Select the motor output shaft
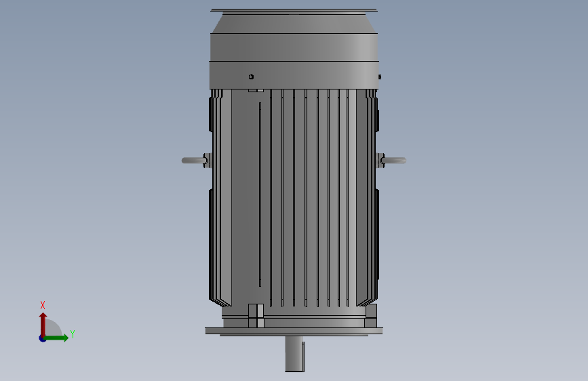This screenshot has height=381, width=588. pyautogui.click(x=294, y=354)
